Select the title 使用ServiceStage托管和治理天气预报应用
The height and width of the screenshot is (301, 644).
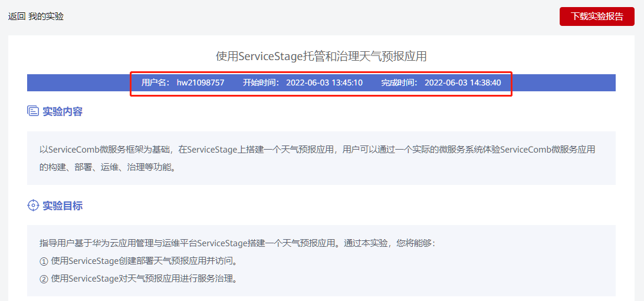click(x=321, y=56)
